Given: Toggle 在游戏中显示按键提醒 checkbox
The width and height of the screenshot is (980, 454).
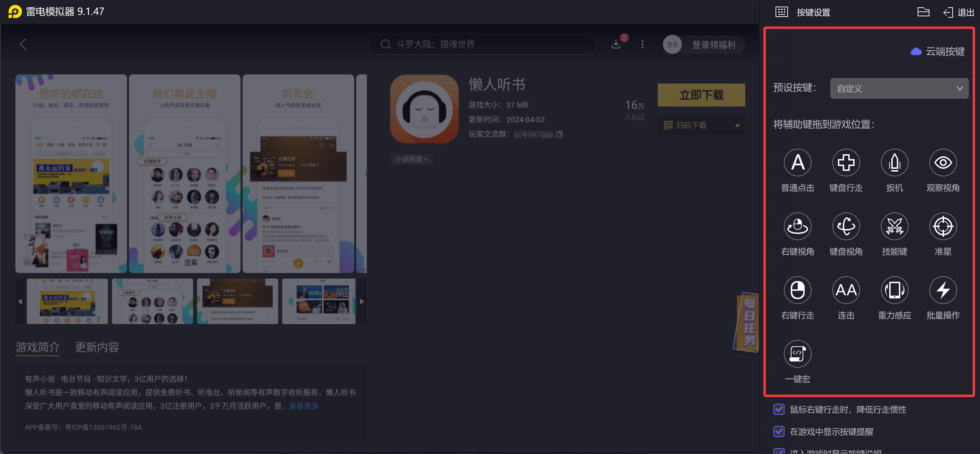Looking at the screenshot, I should (x=779, y=431).
